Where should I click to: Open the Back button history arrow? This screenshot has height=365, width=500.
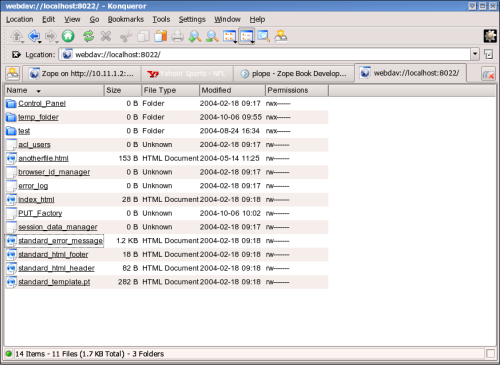point(40,42)
